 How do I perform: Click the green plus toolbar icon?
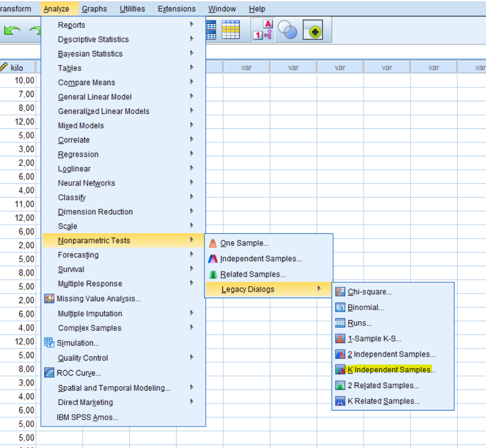click(315, 31)
